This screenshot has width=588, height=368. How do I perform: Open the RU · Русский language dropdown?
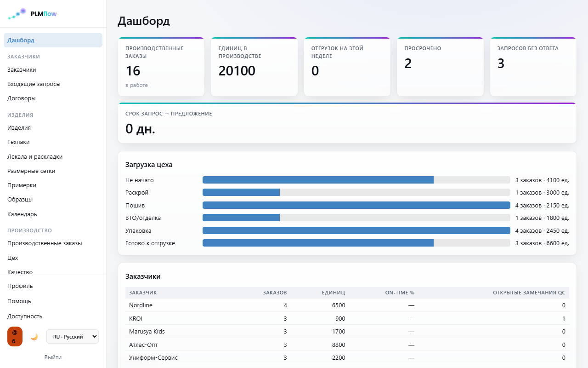(73, 337)
